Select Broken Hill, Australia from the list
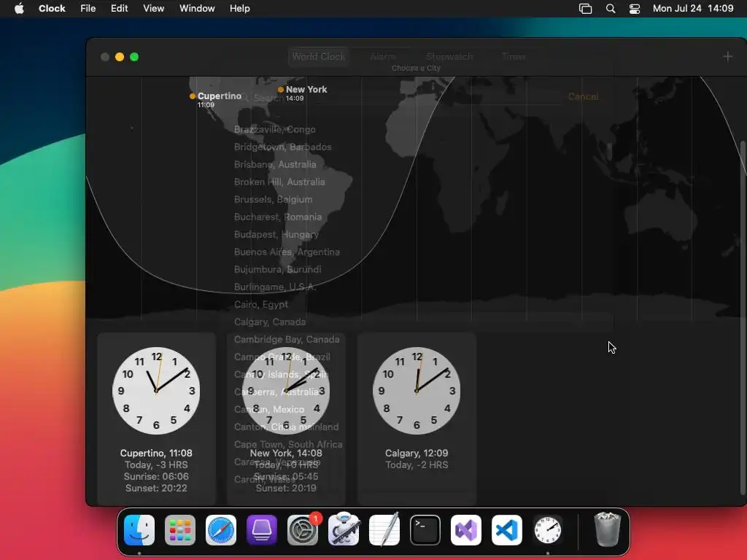The image size is (747, 560). point(279,182)
